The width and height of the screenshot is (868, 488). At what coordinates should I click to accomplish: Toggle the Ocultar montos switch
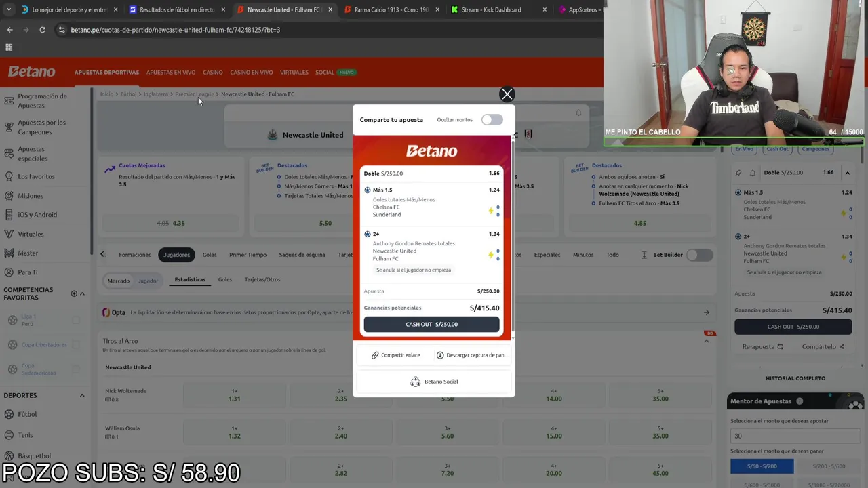tap(492, 120)
